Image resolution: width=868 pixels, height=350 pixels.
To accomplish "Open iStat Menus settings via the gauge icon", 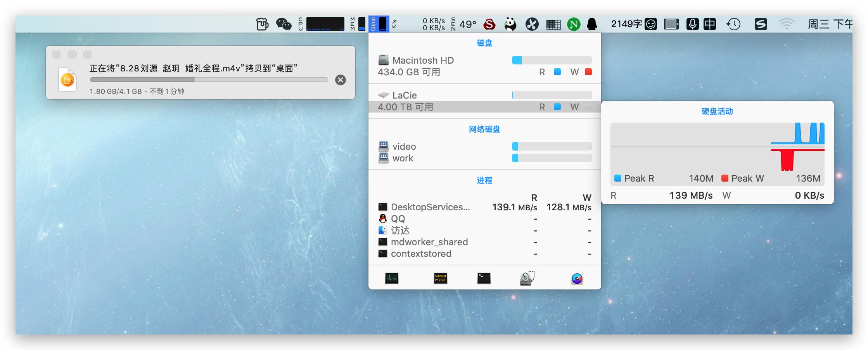I will pyautogui.click(x=577, y=279).
